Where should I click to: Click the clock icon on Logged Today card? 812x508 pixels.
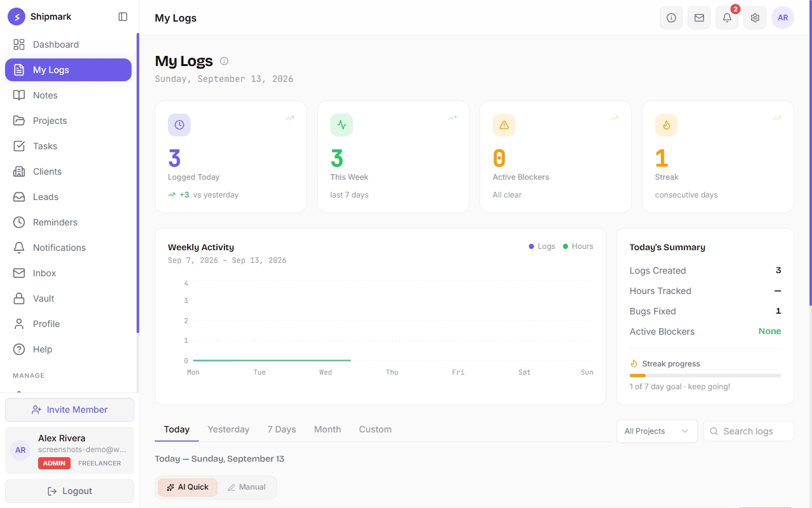180,125
